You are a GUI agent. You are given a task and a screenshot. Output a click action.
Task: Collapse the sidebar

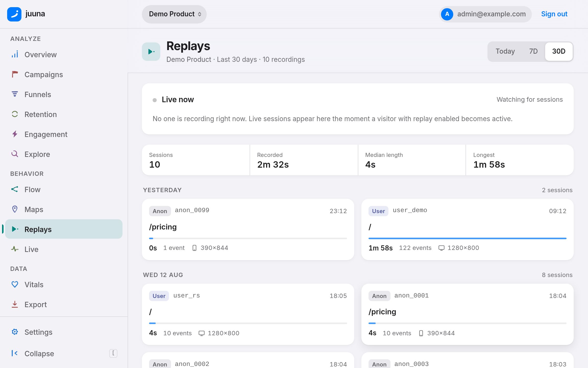pyautogui.click(x=64, y=353)
